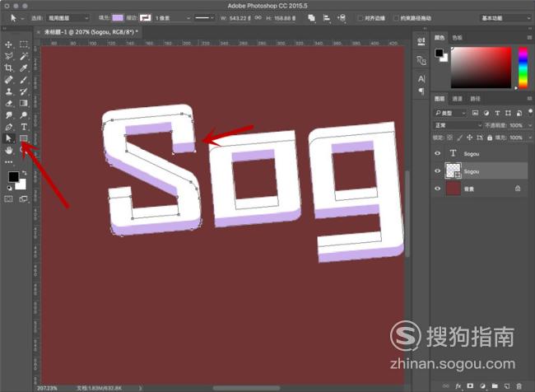Toggle the align edges checkbox
This screenshot has height=392, width=535.
tap(360, 18)
